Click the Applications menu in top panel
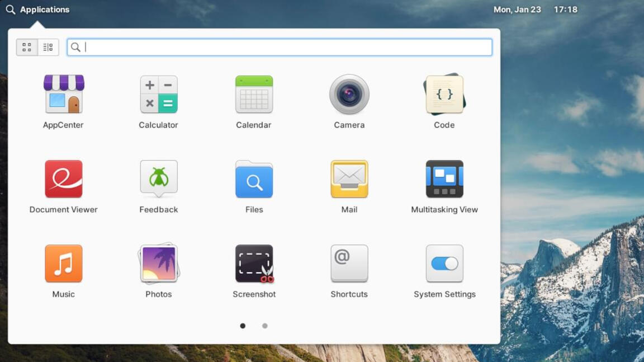The width and height of the screenshot is (644, 362). click(38, 10)
